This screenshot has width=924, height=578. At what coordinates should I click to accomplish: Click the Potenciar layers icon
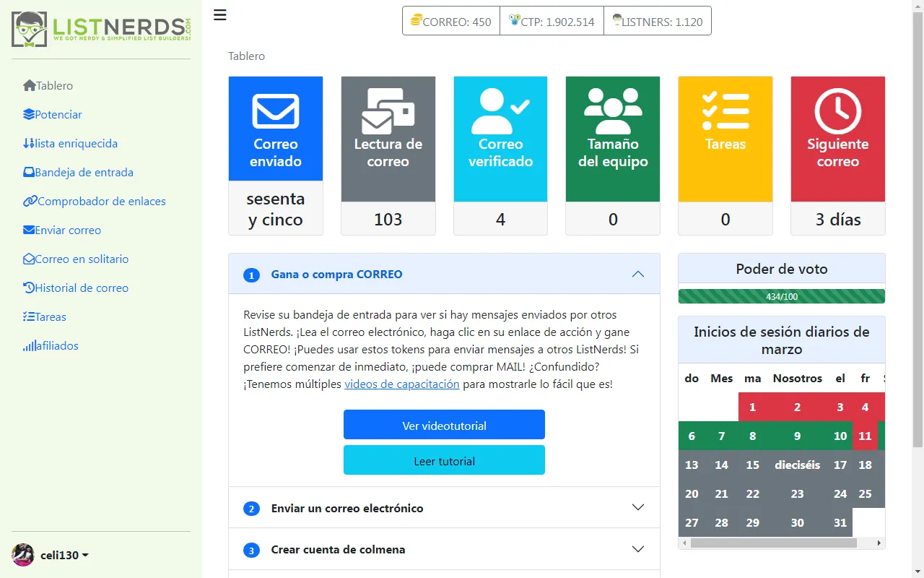[x=29, y=114]
